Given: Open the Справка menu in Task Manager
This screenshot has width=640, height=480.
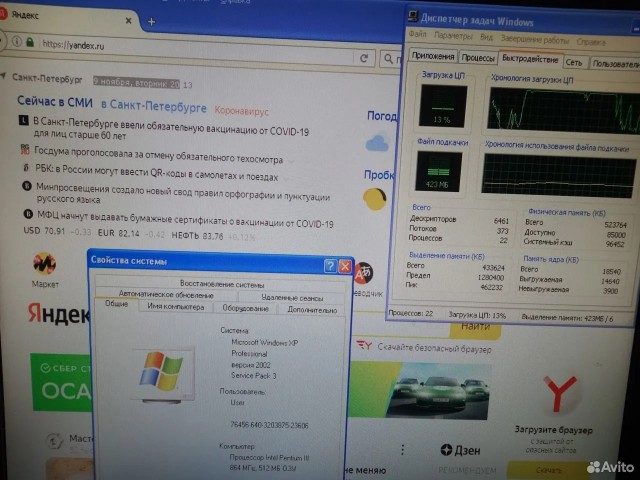Looking at the screenshot, I should [x=591, y=42].
